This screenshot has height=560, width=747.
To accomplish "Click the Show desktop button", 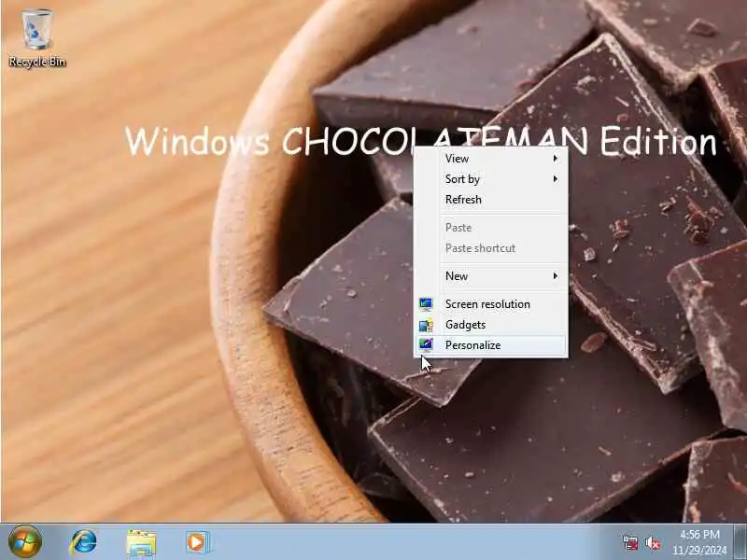I will [740, 542].
